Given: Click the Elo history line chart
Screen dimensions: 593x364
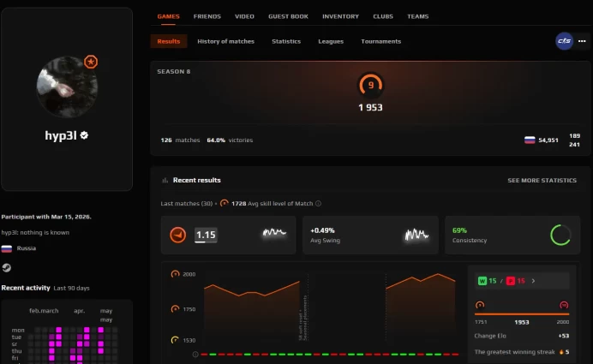Looking at the screenshot, I should (330, 306).
